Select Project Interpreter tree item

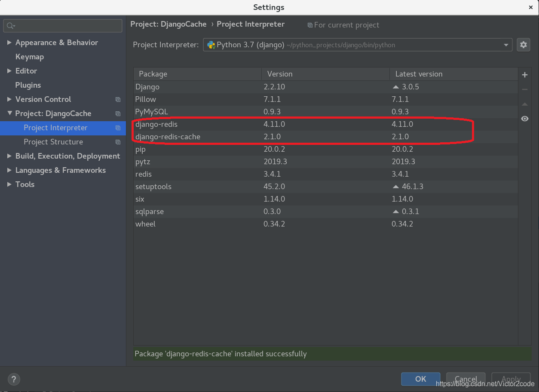pos(63,128)
